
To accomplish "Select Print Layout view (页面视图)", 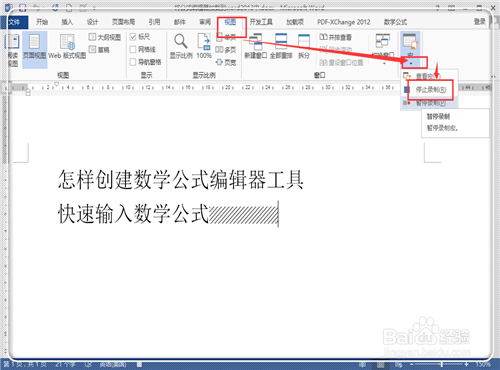I will [x=34, y=49].
